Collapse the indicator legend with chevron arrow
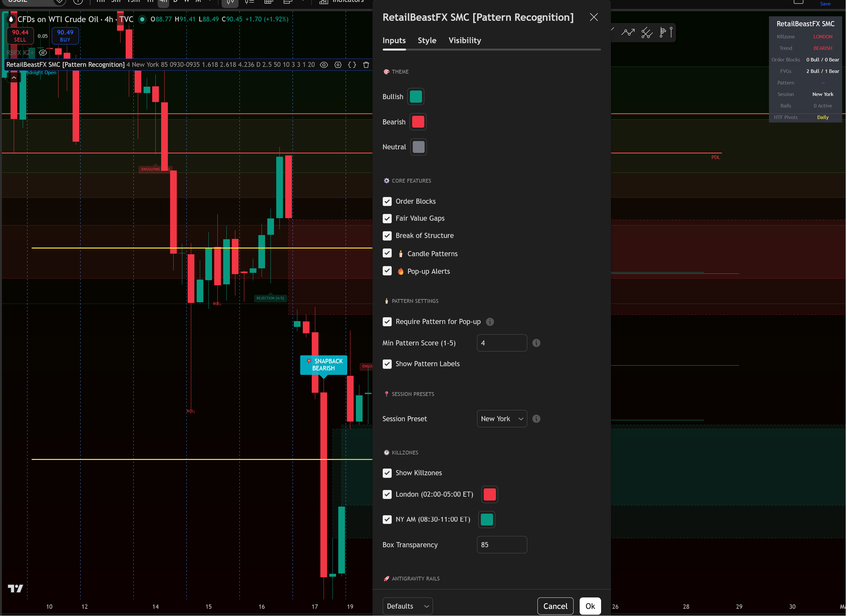Screen dimensions: 846x616 coord(14,78)
